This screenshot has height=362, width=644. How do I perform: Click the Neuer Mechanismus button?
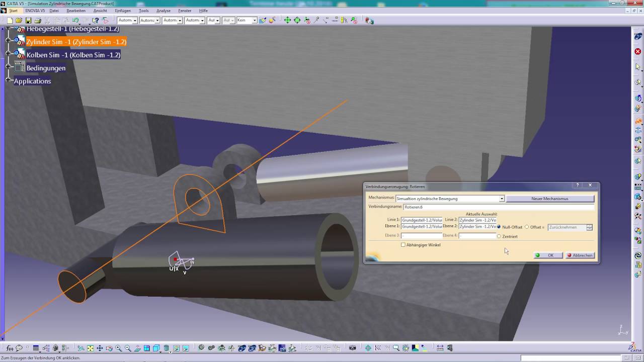pyautogui.click(x=550, y=199)
